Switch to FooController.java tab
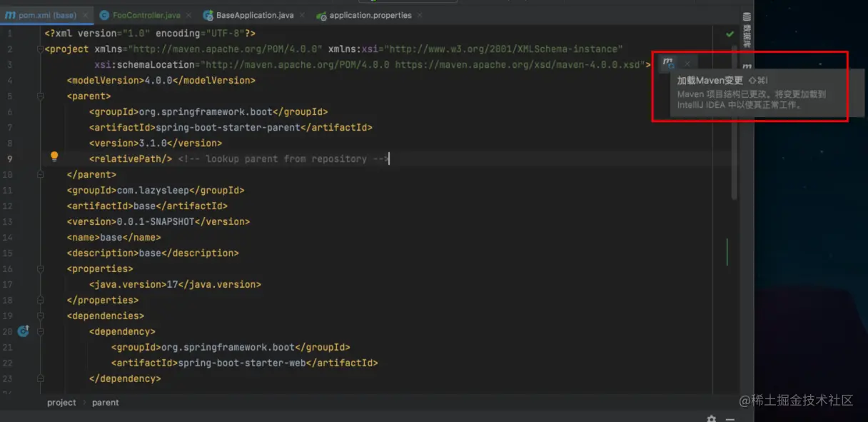 [x=146, y=15]
